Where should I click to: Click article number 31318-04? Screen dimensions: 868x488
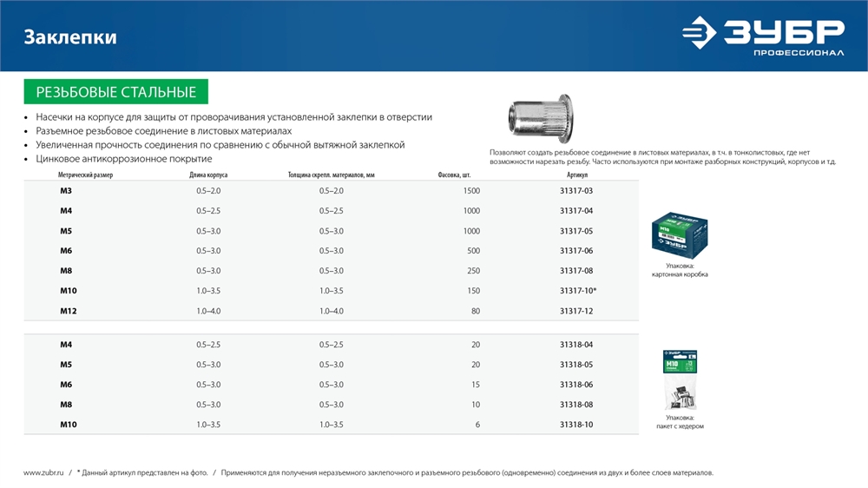(576, 345)
